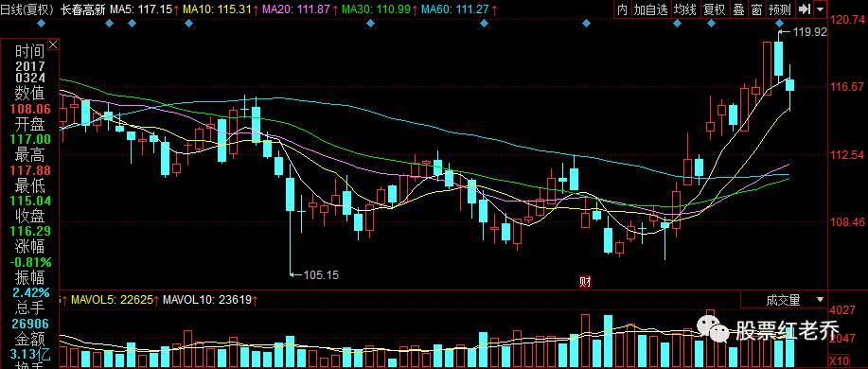The width and height of the screenshot is (868, 369).
Task: Open the 日线(复权) period selector
Action: 27,9
